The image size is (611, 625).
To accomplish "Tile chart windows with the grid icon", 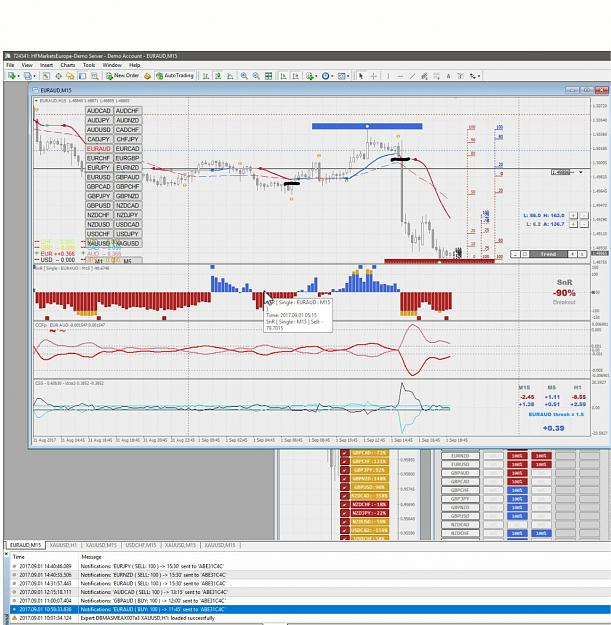I will (268, 76).
